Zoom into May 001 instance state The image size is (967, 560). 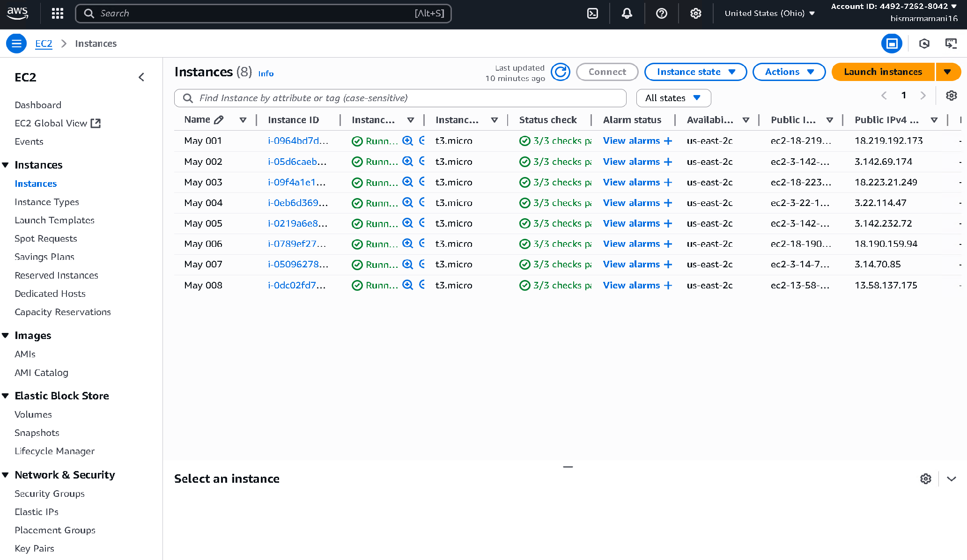coord(408,140)
